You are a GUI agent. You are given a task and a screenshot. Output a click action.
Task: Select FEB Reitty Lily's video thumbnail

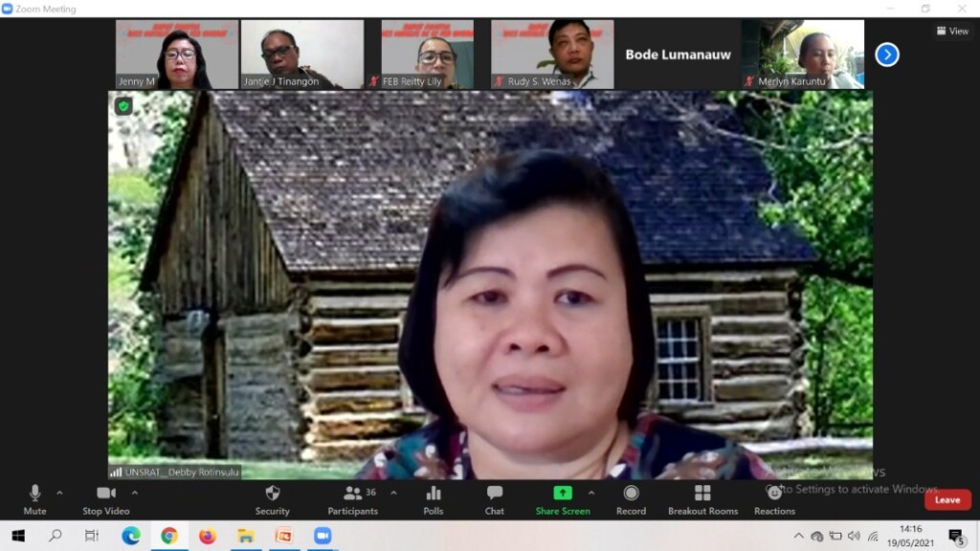[428, 55]
